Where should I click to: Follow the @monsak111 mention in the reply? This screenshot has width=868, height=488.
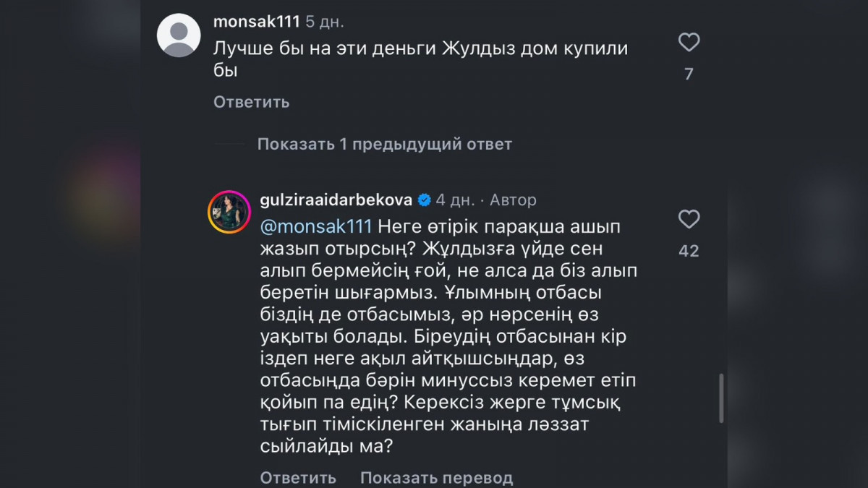315,226
